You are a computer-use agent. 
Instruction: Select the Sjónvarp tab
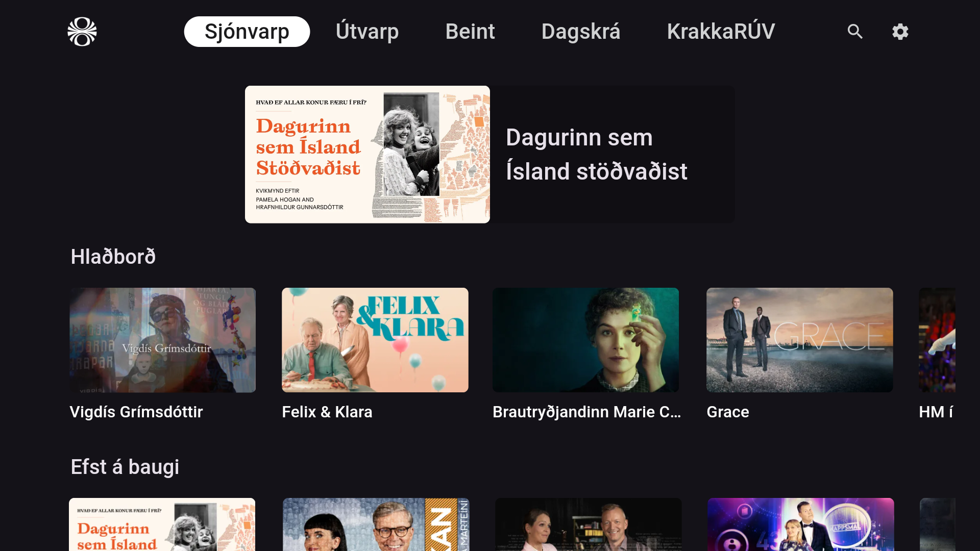(x=247, y=32)
